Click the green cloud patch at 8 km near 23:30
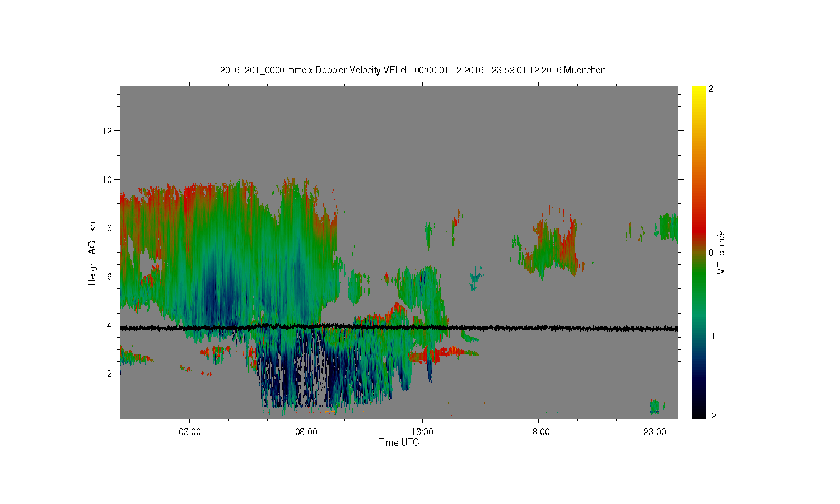Viewport: 840px width, 504px height. pos(668,227)
